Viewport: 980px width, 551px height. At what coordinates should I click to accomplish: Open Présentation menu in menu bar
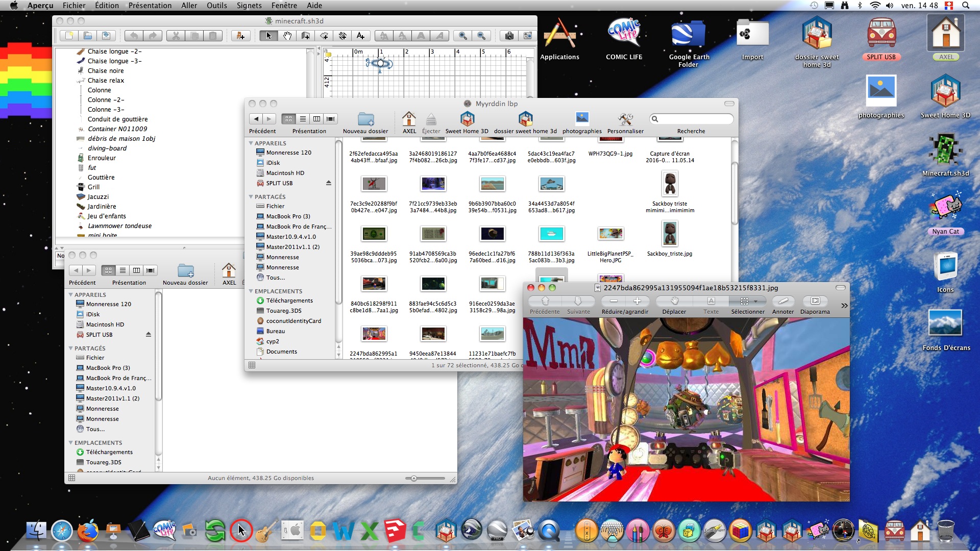click(150, 6)
